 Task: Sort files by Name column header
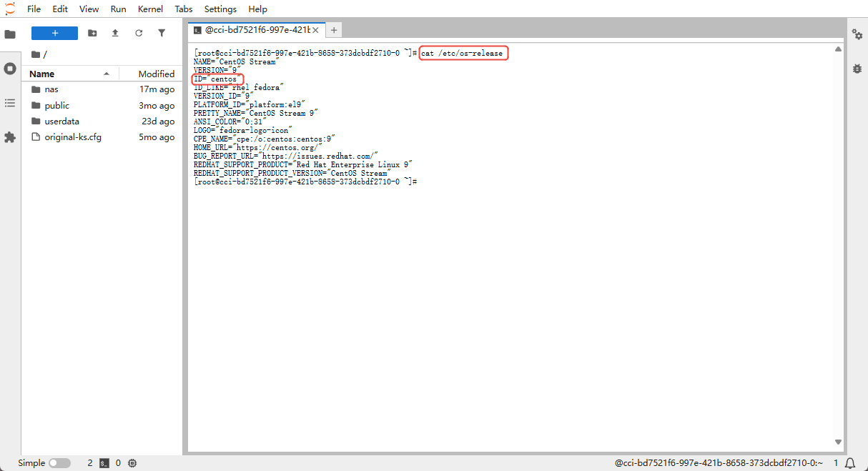[x=70, y=74]
